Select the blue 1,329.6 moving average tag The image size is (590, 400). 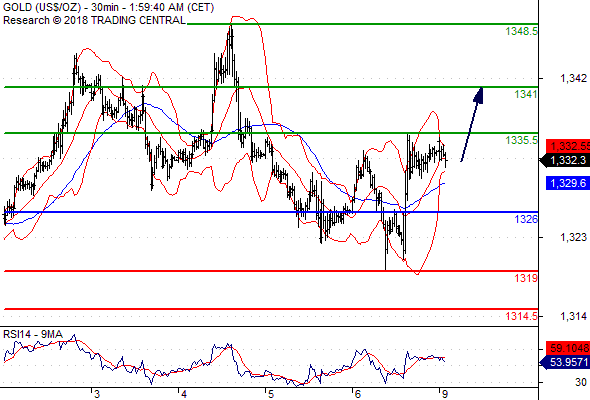[568, 183]
